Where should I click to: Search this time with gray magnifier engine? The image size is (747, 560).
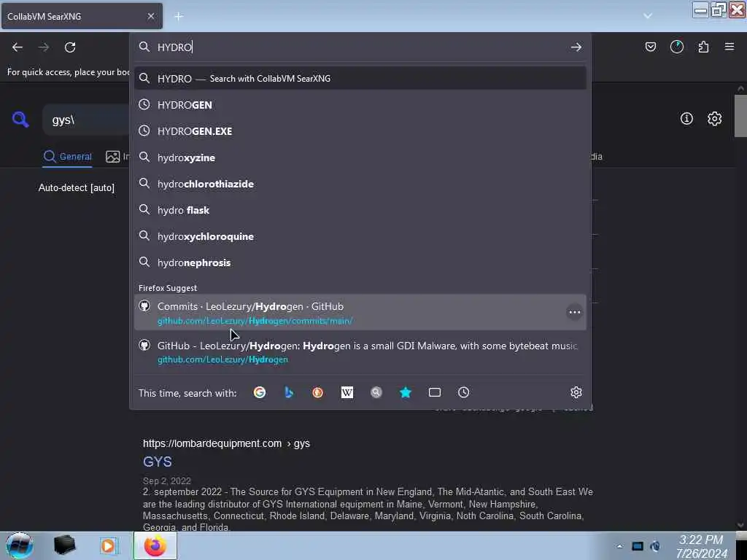pos(376,392)
